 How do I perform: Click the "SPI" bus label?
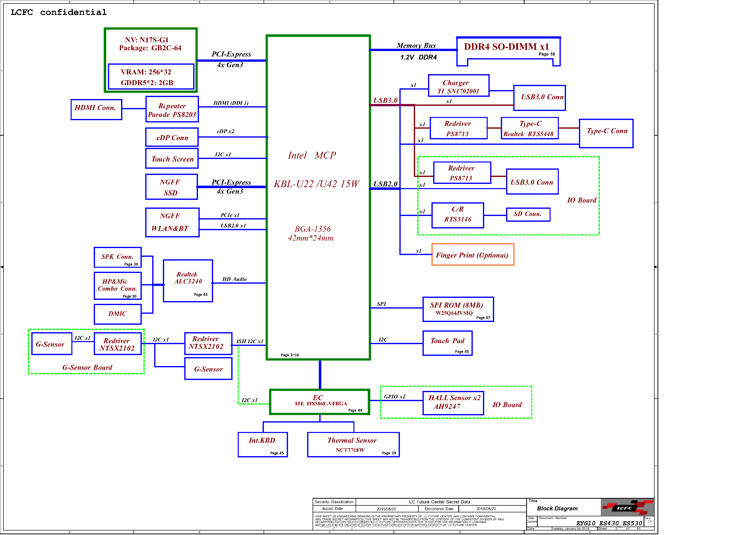tap(381, 304)
